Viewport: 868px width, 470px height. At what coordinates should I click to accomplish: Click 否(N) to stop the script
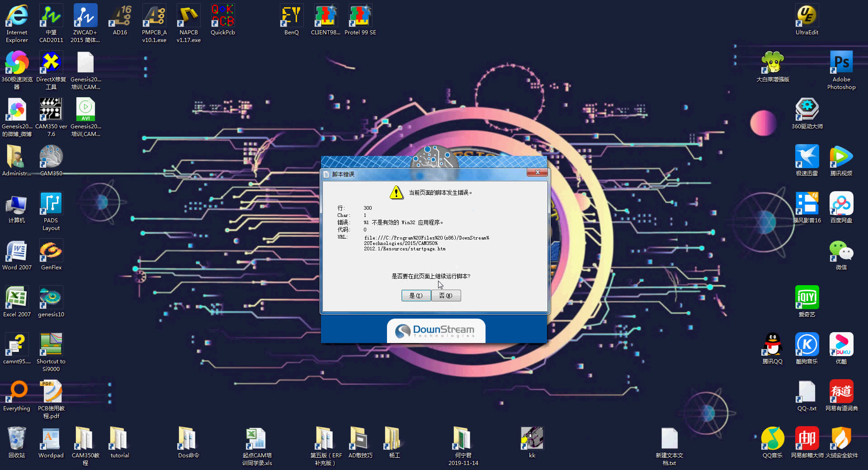pyautogui.click(x=446, y=296)
